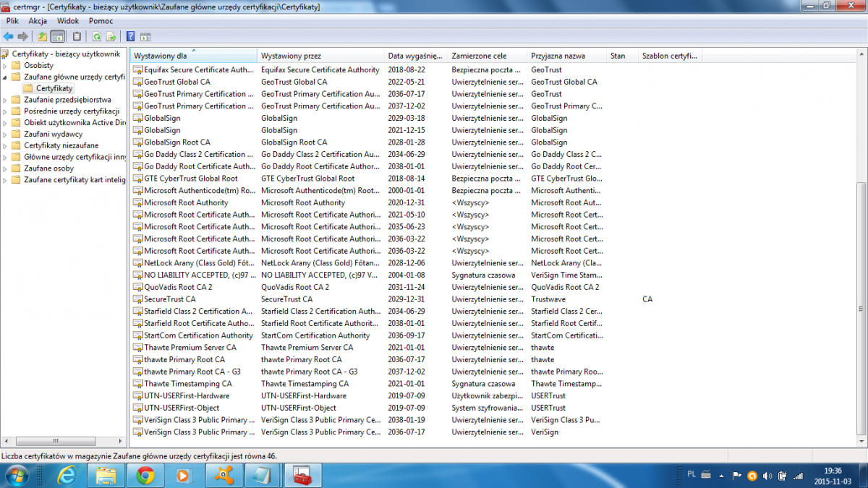Viewport: 868px width, 488px height.
Task: Open the Plik menu
Action: click(12, 21)
